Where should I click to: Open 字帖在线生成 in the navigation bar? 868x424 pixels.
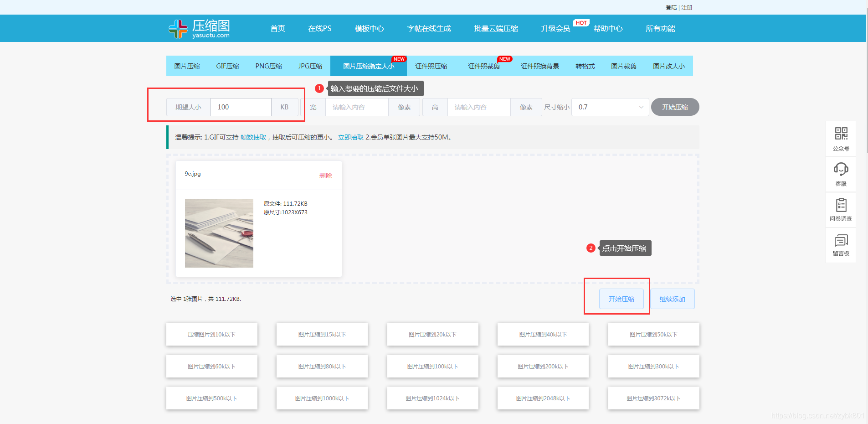point(429,28)
